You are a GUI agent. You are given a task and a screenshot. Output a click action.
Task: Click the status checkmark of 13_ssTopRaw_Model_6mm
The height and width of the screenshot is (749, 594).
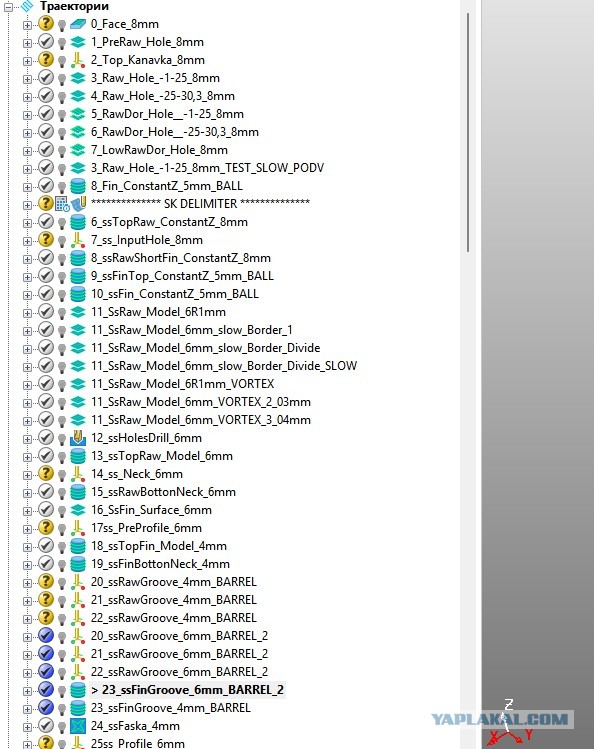coord(46,455)
